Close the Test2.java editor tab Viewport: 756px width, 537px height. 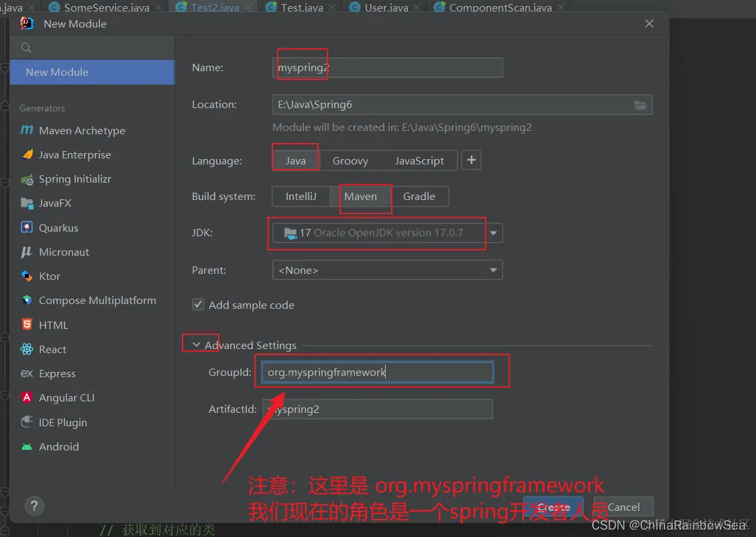click(248, 8)
